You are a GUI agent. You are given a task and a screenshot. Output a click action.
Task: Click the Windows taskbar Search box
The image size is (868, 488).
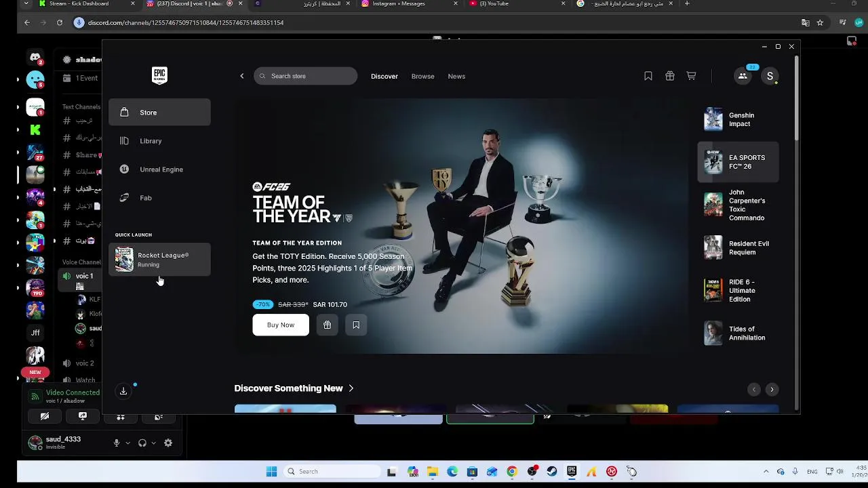[330, 472]
